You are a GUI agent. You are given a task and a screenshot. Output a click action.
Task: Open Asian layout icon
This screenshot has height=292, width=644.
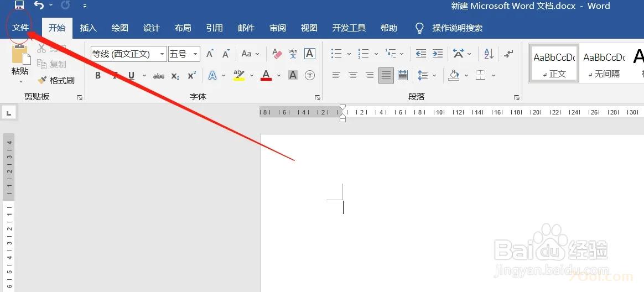(x=458, y=54)
